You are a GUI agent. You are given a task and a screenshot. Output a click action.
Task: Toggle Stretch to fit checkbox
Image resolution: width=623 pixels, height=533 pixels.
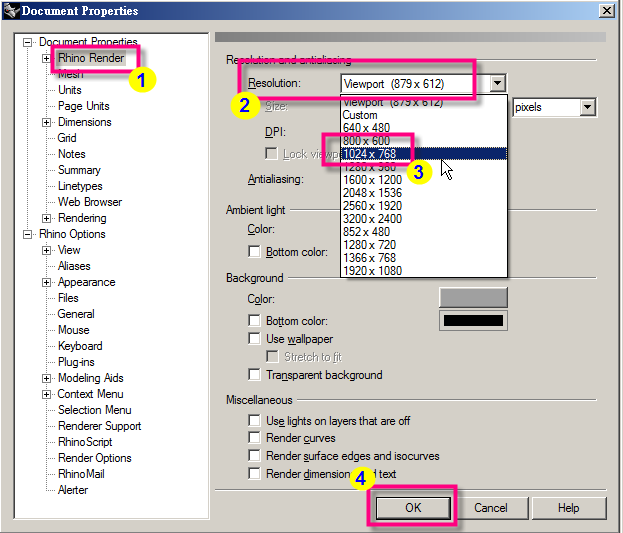(x=272, y=357)
